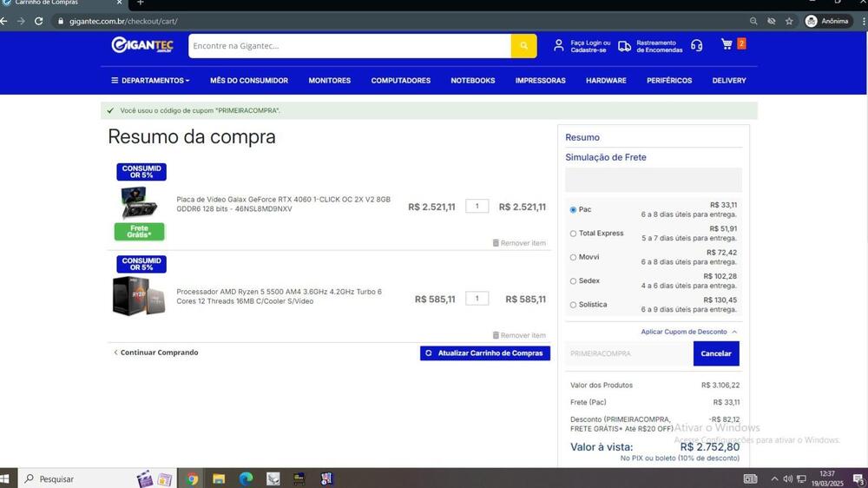Viewport: 868px width, 488px height.
Task: Click Placa de Vídeo Galax RTX 4060 product name
Action: pyautogui.click(x=284, y=204)
